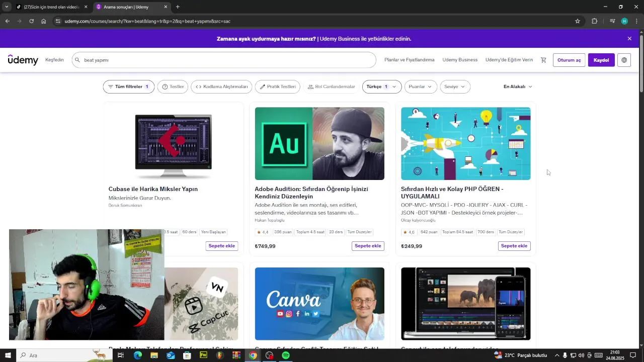The image size is (644, 362).
Task: Open Udemy'de Eğitim Verin link
Action: pos(509,60)
